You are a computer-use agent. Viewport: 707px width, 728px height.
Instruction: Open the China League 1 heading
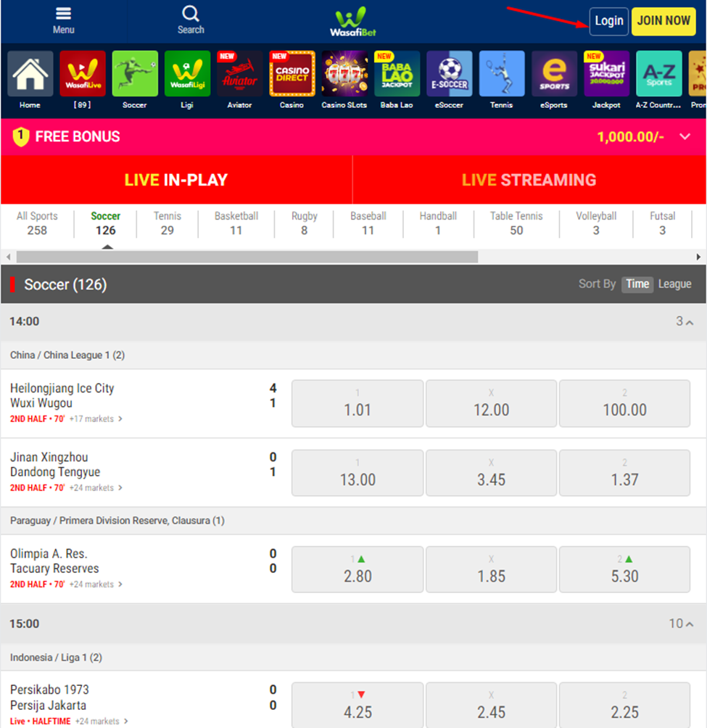67,355
